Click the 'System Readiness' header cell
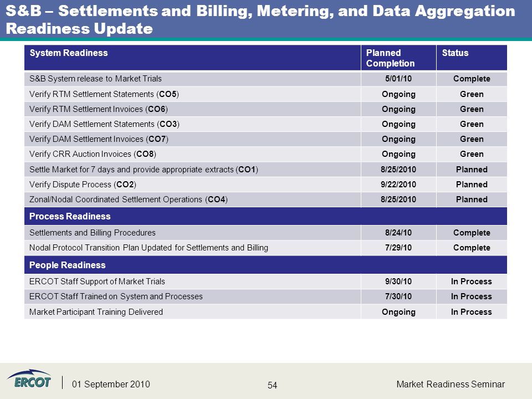The image size is (532, 399). coord(192,58)
